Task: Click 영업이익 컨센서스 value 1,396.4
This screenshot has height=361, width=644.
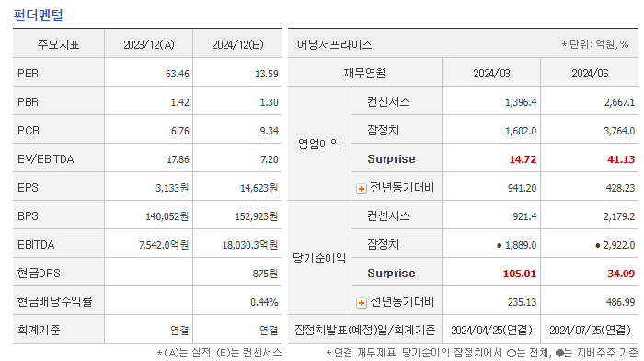Action: 521,102
